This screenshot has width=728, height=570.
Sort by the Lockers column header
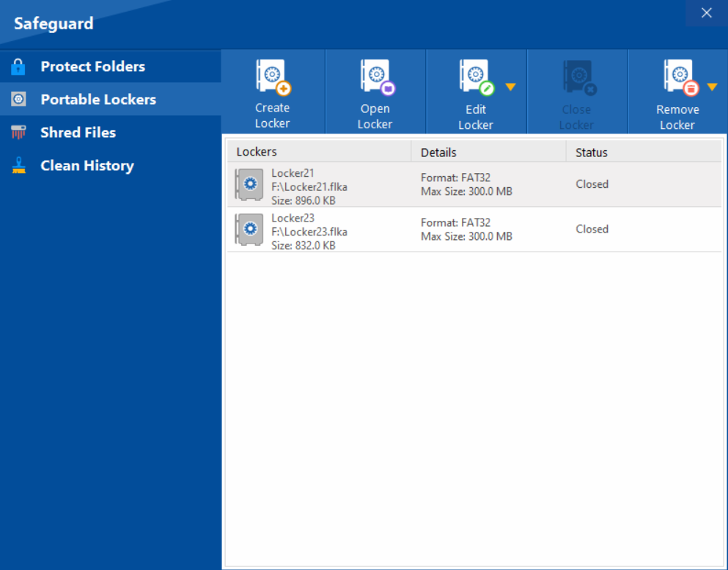click(x=320, y=152)
